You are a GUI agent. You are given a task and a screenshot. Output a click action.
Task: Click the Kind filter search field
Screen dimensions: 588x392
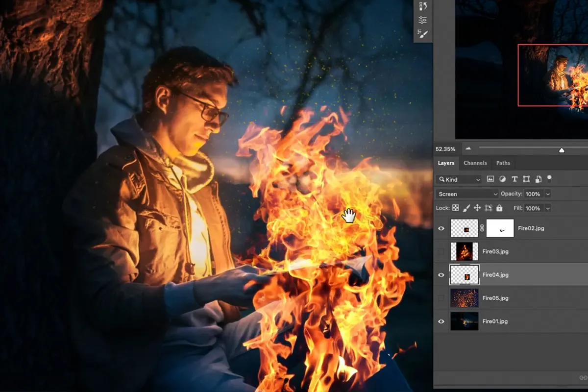(458, 179)
